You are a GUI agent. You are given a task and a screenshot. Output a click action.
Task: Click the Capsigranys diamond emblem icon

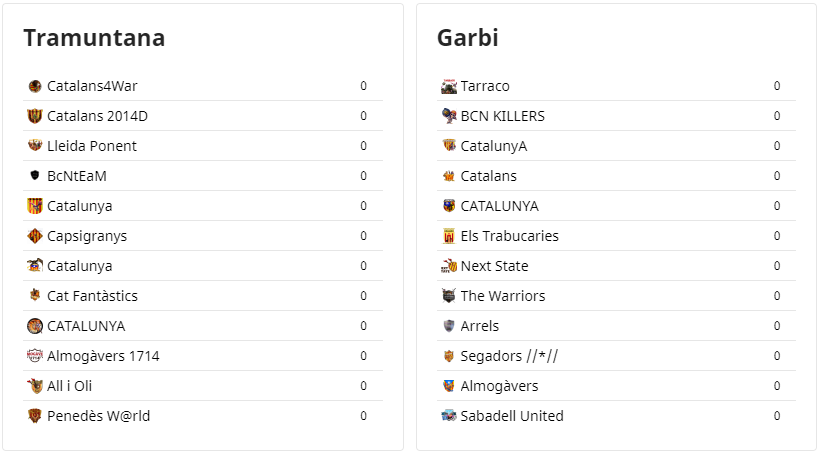(35, 236)
